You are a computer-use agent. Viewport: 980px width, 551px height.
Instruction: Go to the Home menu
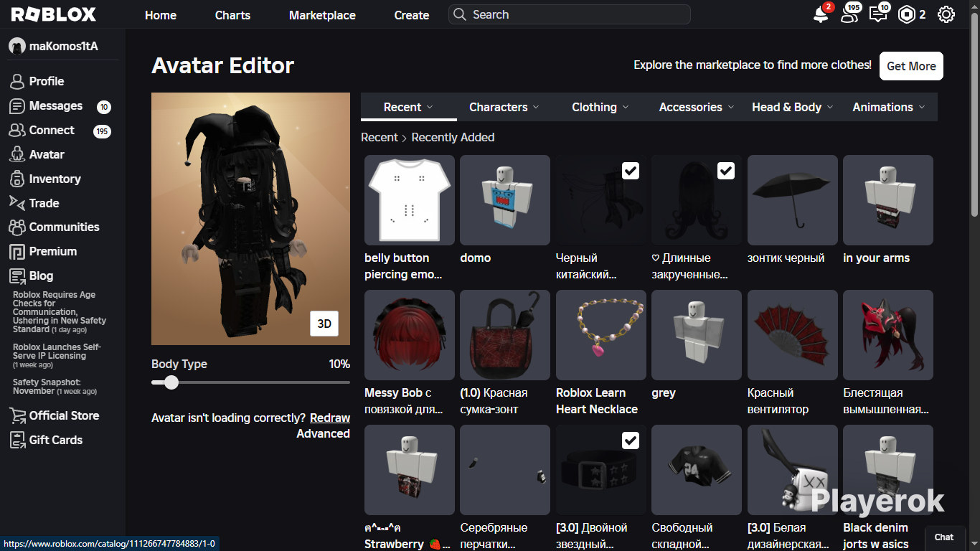[161, 15]
